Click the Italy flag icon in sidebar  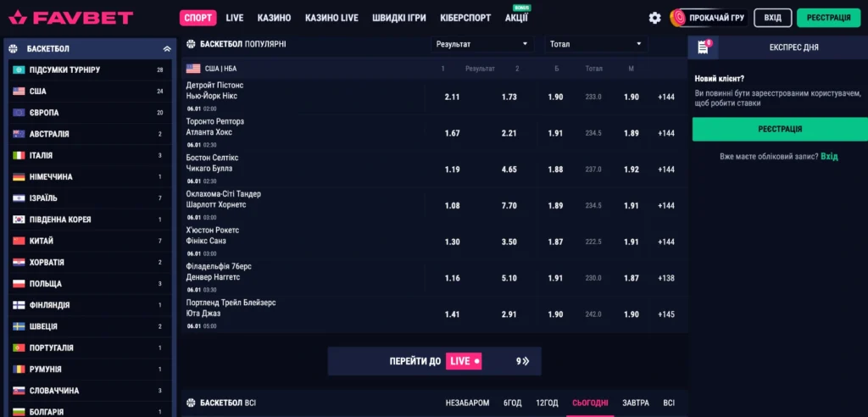(x=19, y=155)
